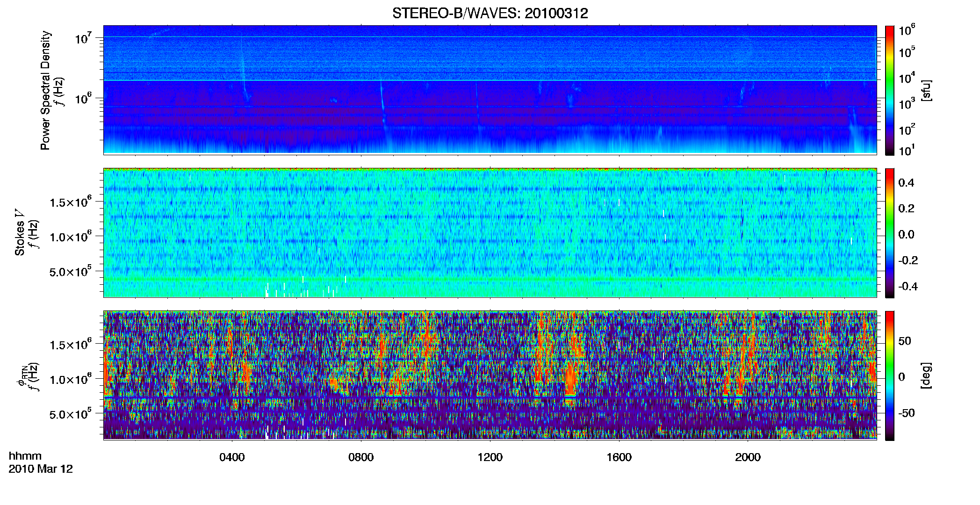Viewport: 980px width, 505px height.
Task: Click the 0800 time tick label
Action: (361, 457)
